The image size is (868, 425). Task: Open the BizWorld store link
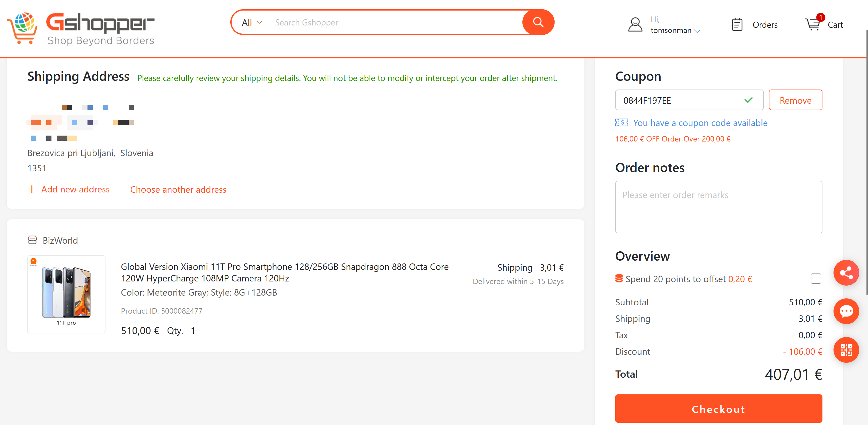[60, 241]
